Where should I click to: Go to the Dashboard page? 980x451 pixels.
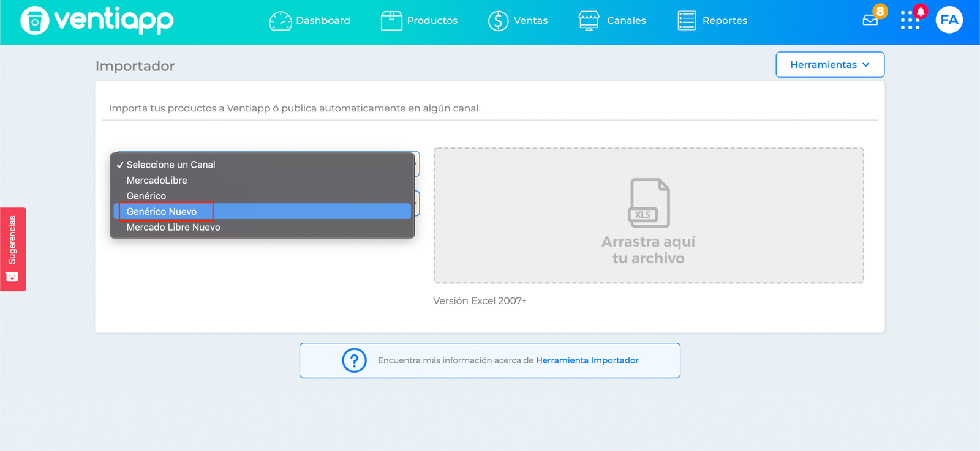click(x=310, y=21)
